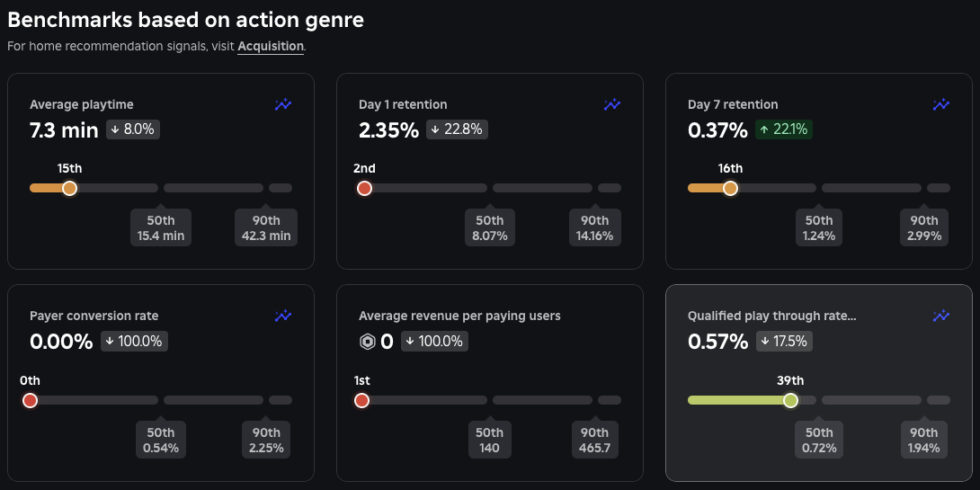Image resolution: width=980 pixels, height=490 pixels.
Task: Click the Payer conversion 0th percentile marker
Action: point(30,400)
